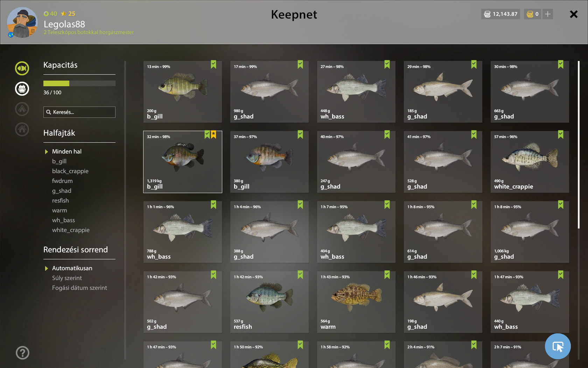The height and width of the screenshot is (368, 588).
Task: Toggle green bookmark on 490 g white_crappie
Action: coord(561,135)
